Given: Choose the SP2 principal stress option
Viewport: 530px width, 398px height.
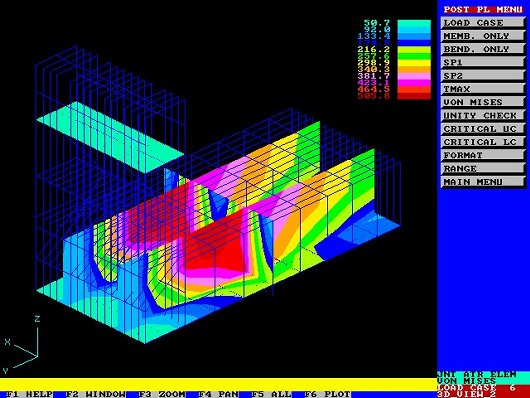Looking at the screenshot, I should coord(483,76).
